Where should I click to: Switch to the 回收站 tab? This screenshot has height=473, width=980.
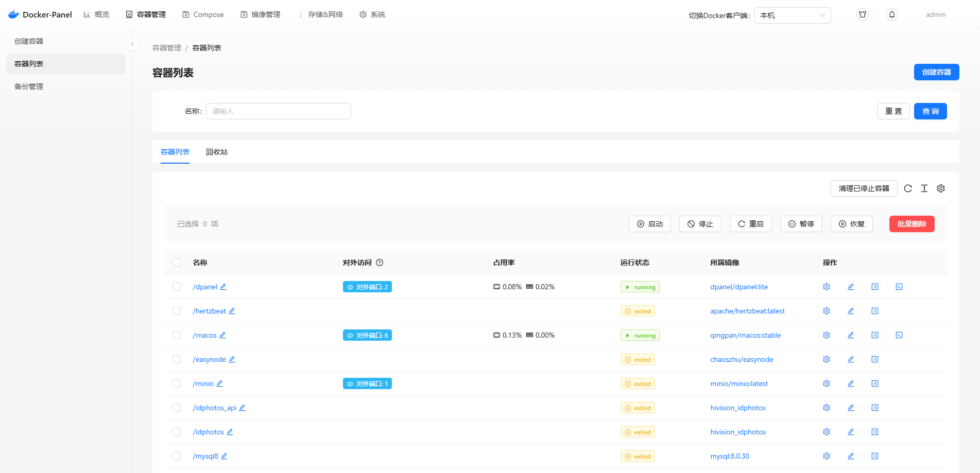coord(217,152)
